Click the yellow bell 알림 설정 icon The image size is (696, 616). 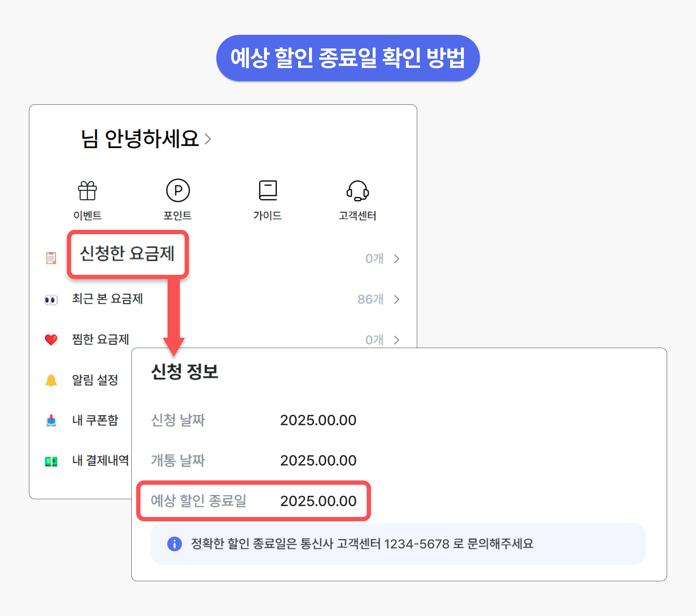pyautogui.click(x=51, y=380)
